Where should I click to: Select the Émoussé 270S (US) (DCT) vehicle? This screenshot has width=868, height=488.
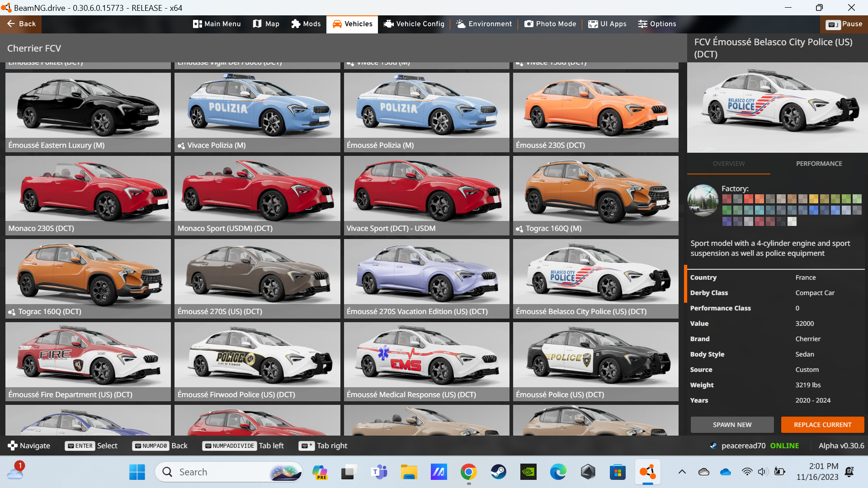pos(257,279)
